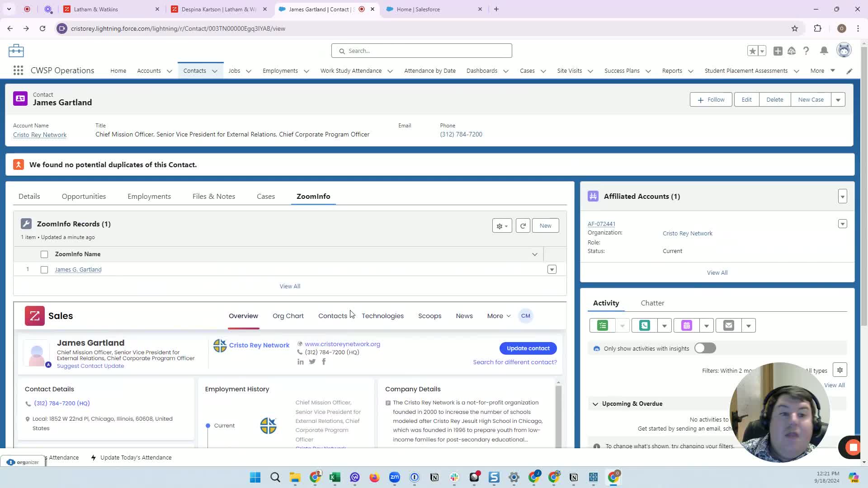Open the Org Chart tab in ZoomInfo
The height and width of the screenshot is (488, 868).
288,316
